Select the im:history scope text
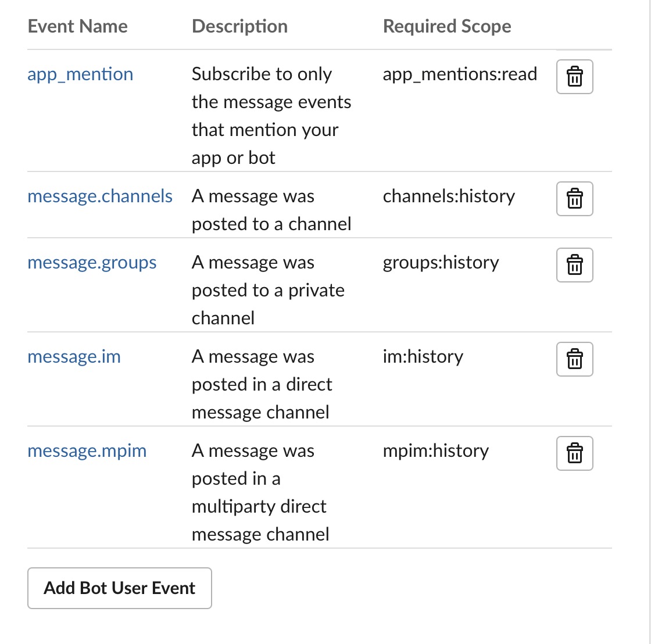 (x=423, y=357)
